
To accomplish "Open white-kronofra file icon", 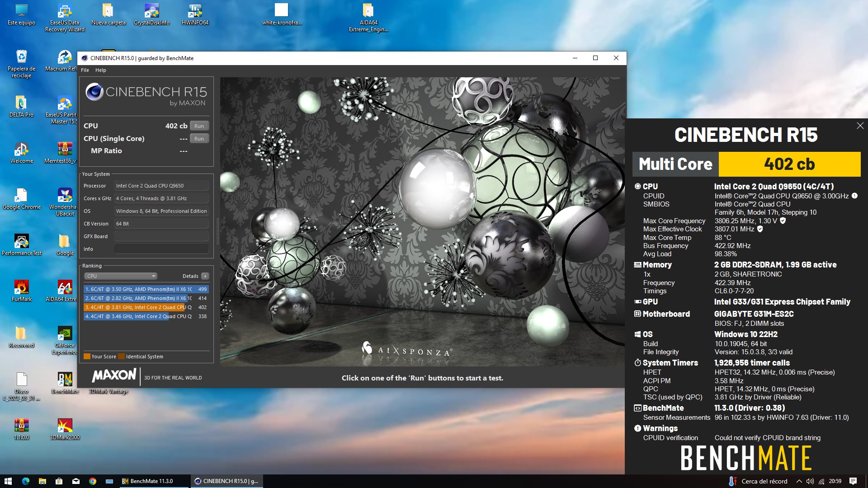I will click(x=282, y=14).
